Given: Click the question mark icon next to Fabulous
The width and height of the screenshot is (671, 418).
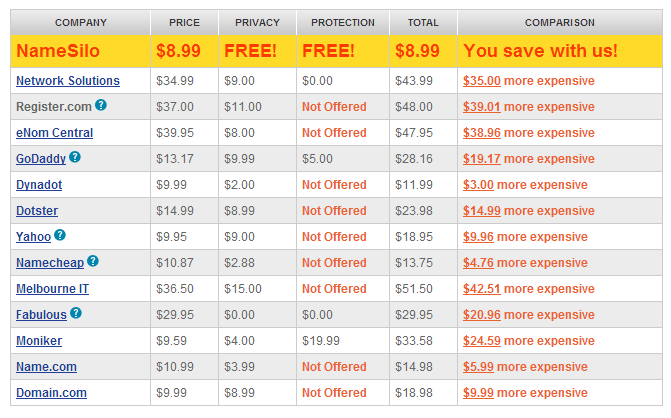Looking at the screenshot, I should click(x=76, y=313).
